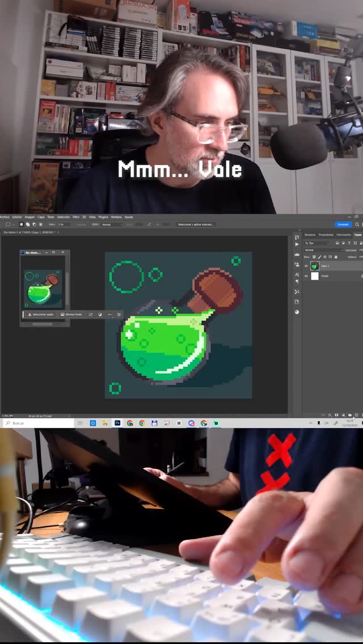Open the Edición menu

[x=17, y=217]
